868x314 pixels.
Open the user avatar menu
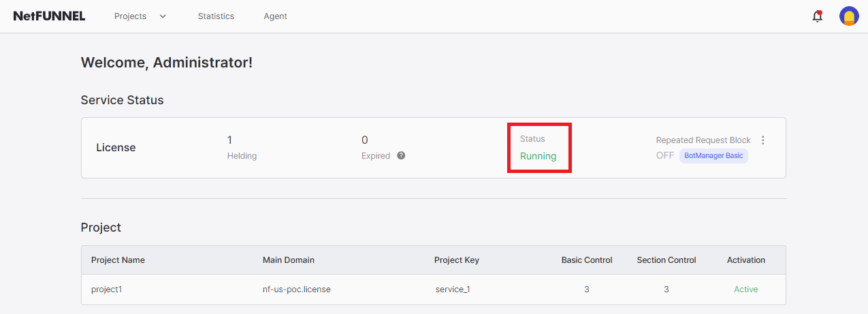click(x=848, y=16)
